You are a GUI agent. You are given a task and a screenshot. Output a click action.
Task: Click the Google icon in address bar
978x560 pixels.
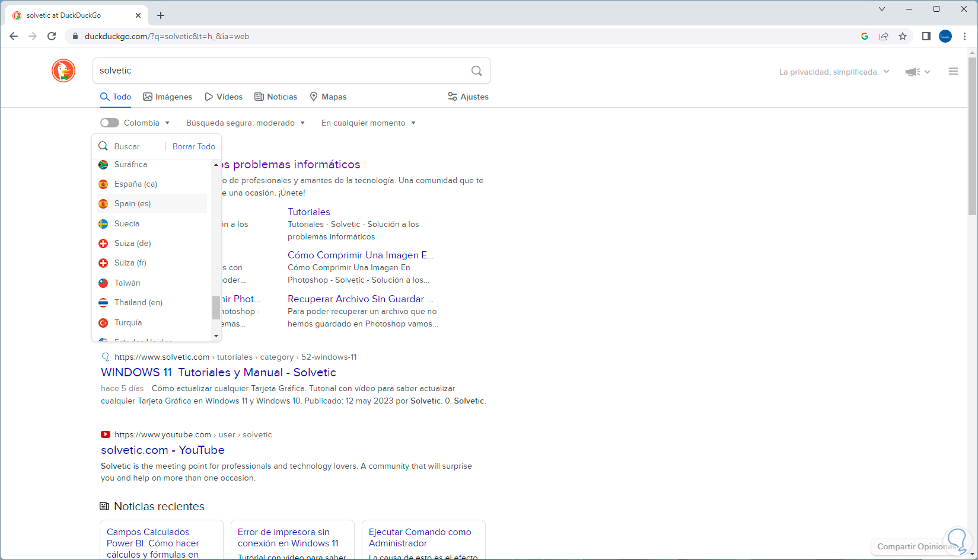click(x=865, y=36)
